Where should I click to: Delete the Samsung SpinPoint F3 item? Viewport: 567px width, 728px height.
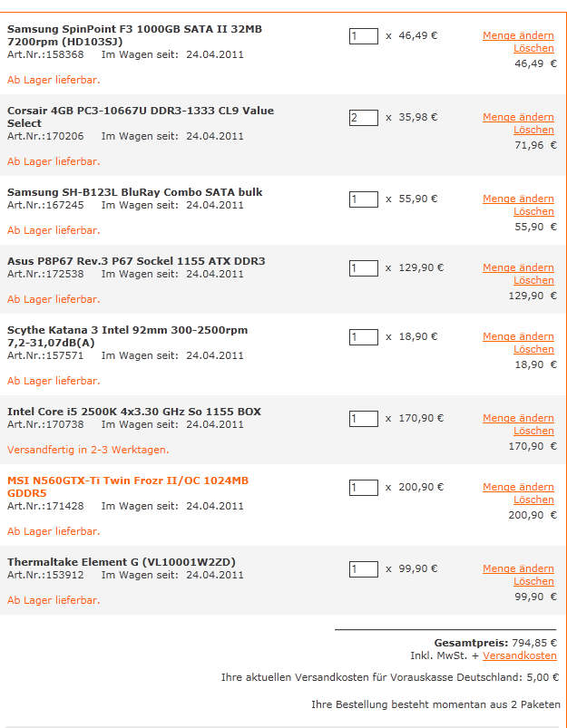533,48
